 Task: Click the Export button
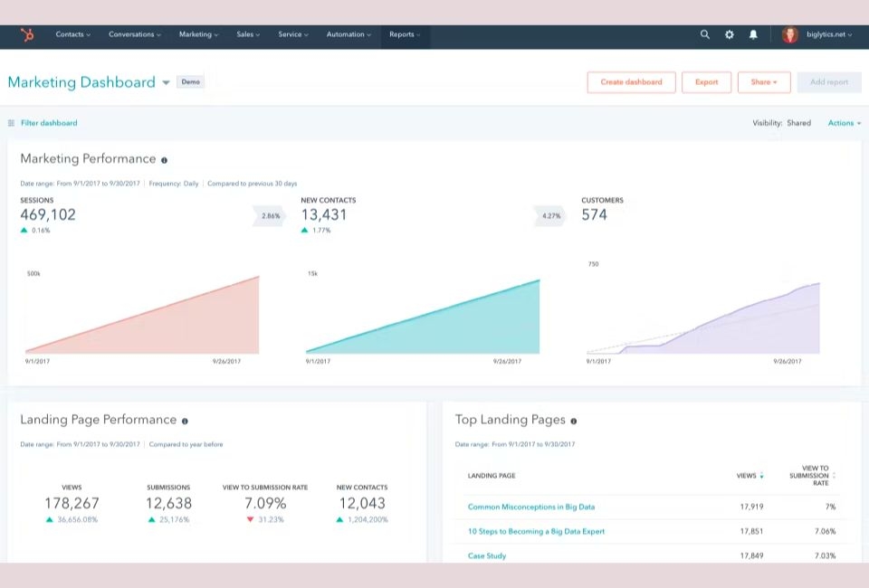point(706,81)
